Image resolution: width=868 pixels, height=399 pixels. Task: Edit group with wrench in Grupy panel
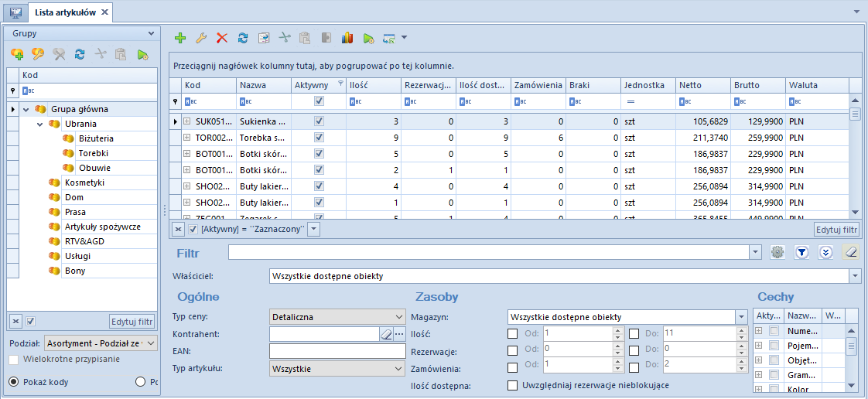[38, 53]
